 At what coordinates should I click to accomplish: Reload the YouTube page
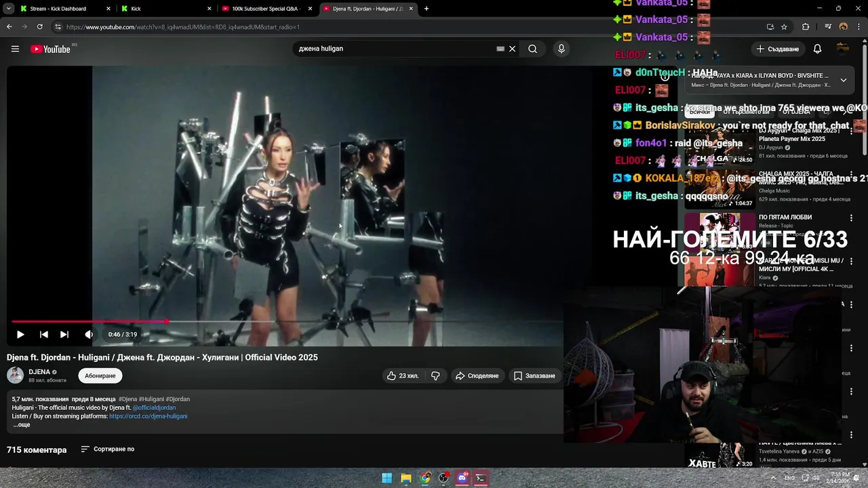pyautogui.click(x=40, y=27)
